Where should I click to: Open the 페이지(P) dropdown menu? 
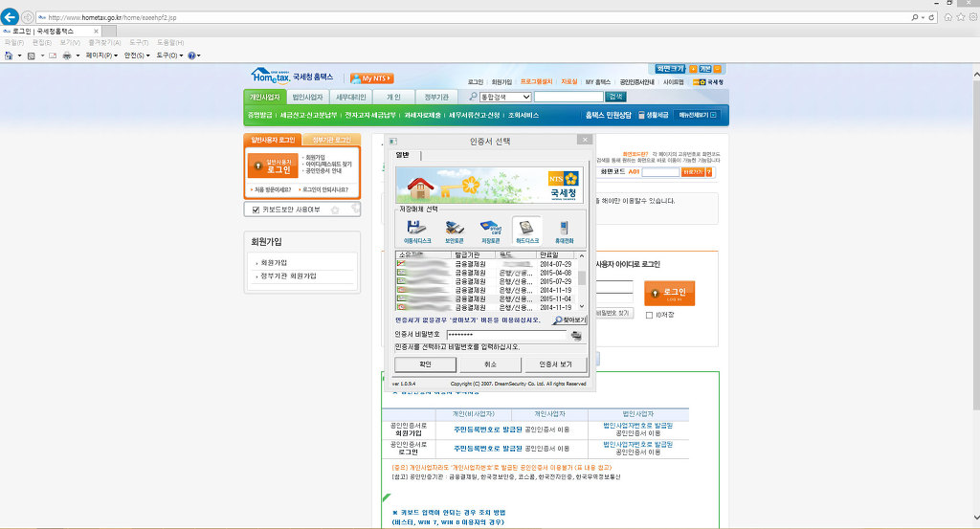click(101, 55)
